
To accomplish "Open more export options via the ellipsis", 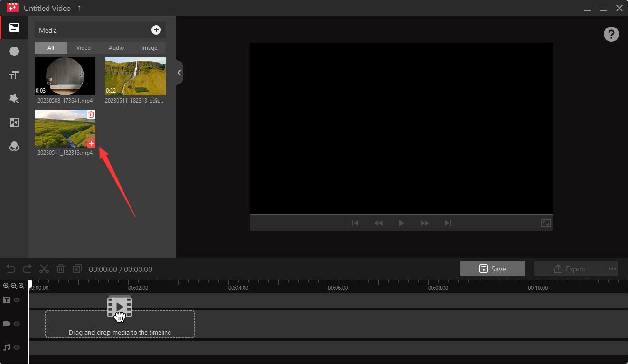I will [612, 269].
